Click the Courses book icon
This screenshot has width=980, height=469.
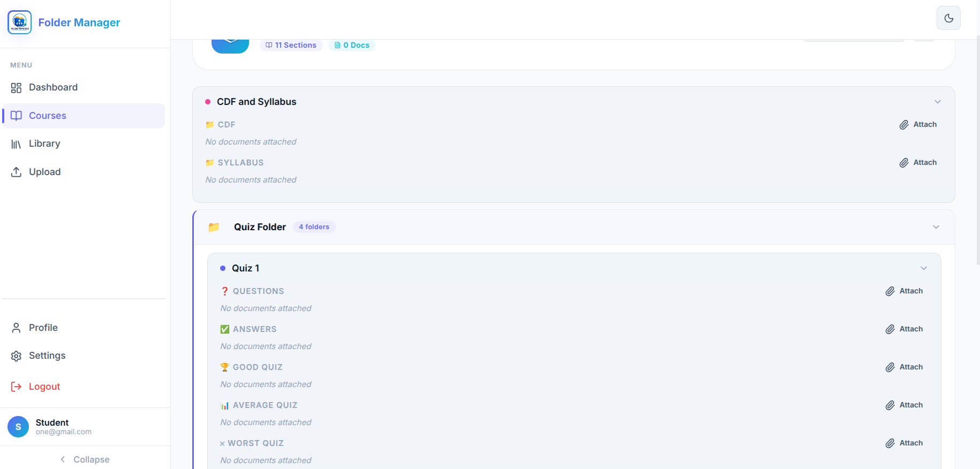[x=17, y=116]
